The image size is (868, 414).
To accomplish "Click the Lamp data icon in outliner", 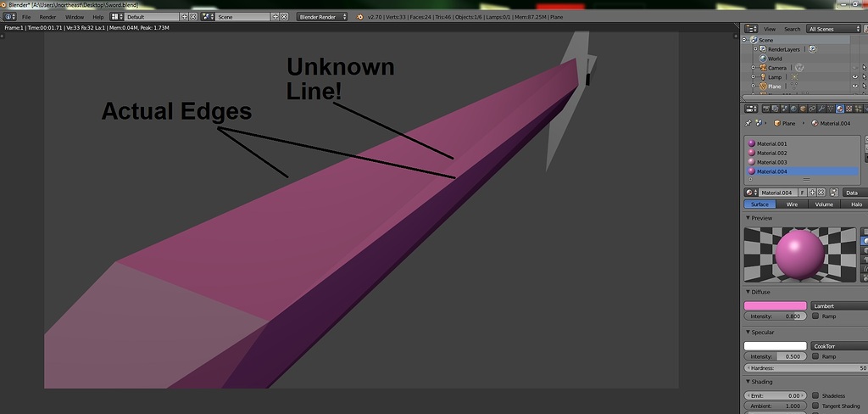I will [x=794, y=77].
